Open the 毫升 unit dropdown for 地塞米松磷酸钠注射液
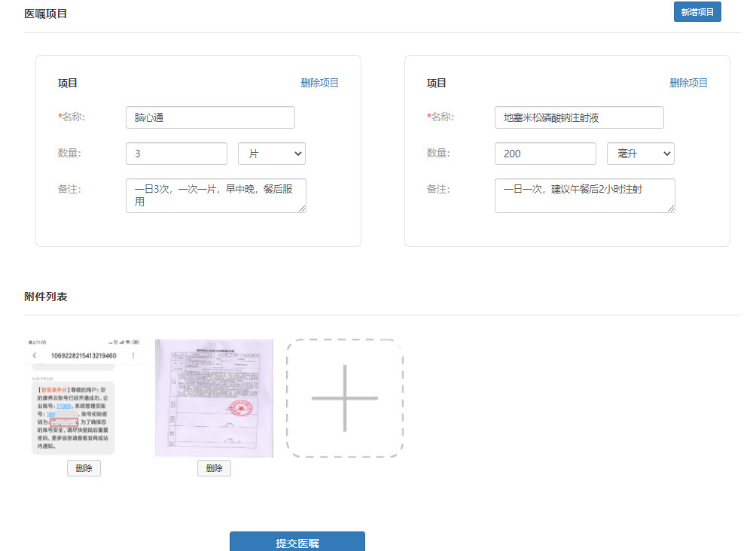This screenshot has height=551, width=756. [x=640, y=154]
